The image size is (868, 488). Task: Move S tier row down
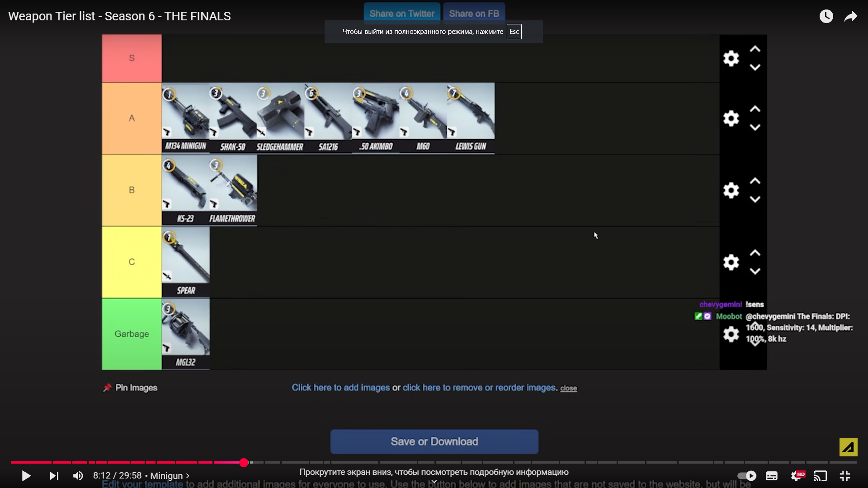pyautogui.click(x=755, y=67)
